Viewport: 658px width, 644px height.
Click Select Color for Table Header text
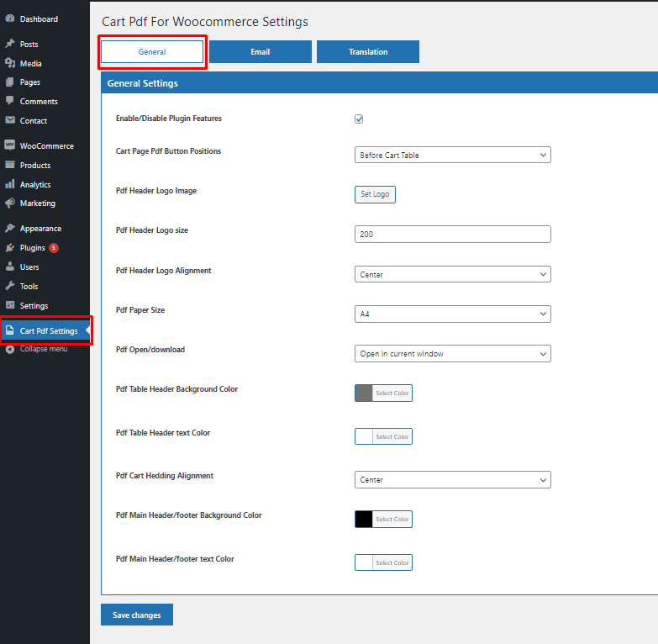392,436
